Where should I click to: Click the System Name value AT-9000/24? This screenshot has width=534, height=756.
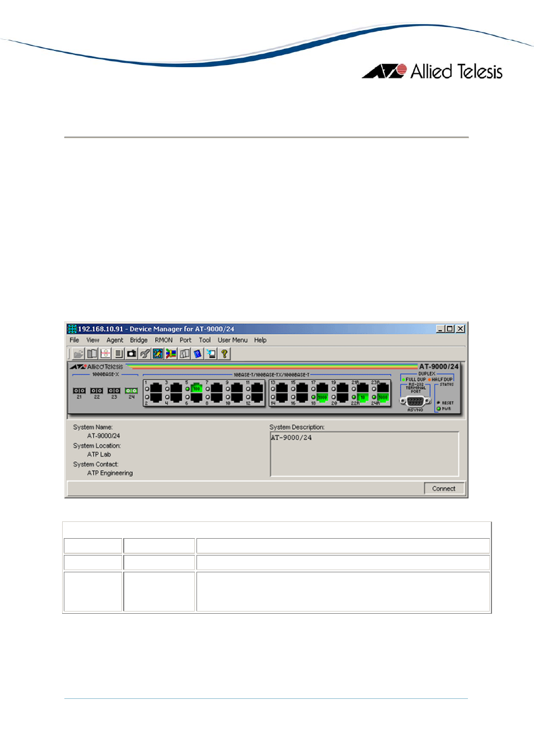pyautogui.click(x=104, y=436)
